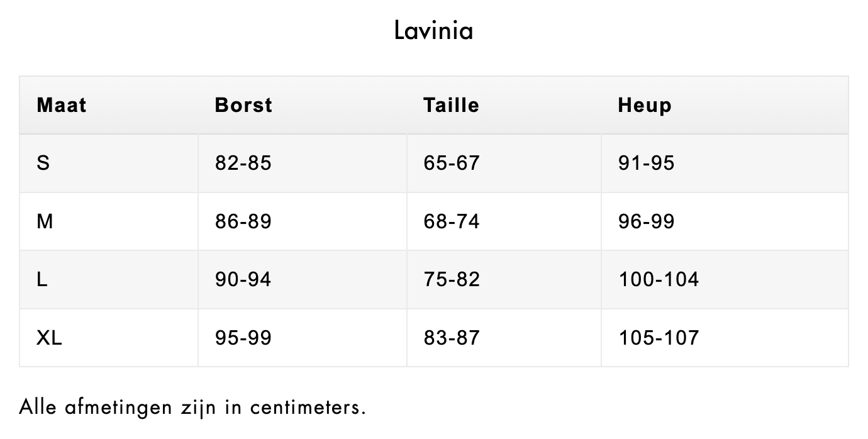The image size is (868, 439).
Task: Click the Heup column header
Action: pyautogui.click(x=645, y=105)
